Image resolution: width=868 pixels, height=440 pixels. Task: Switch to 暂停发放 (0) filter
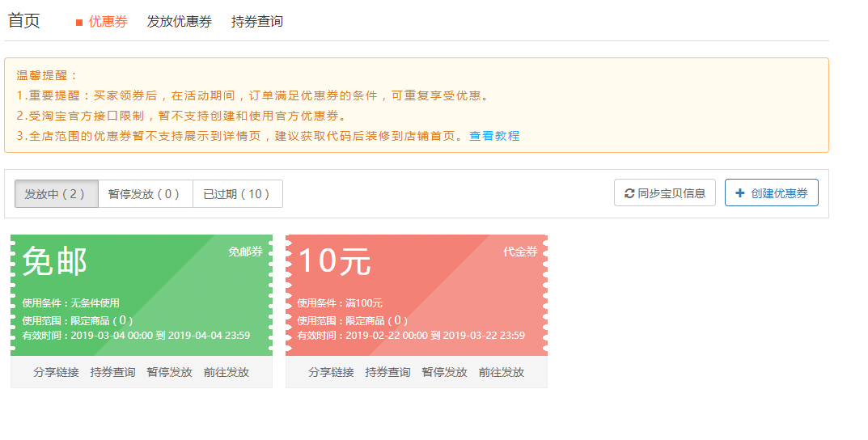coord(145,194)
